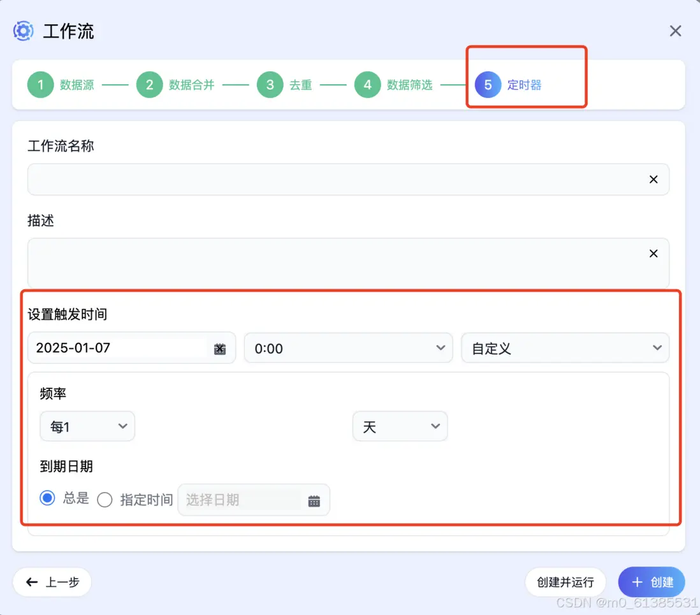Viewport: 700px width, 615px height.
Task: Open the expiry date calendar icon
Action: tap(314, 501)
